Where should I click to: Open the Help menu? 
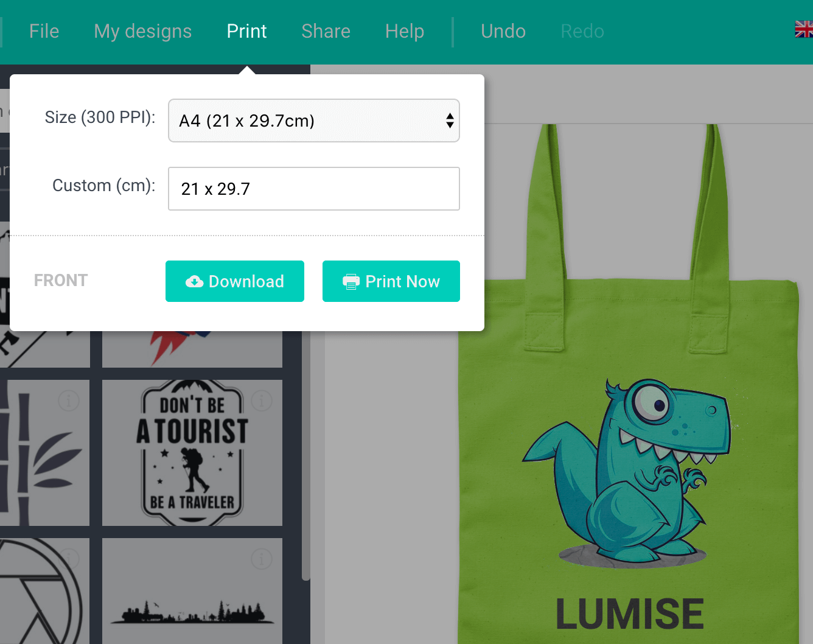[x=405, y=31]
